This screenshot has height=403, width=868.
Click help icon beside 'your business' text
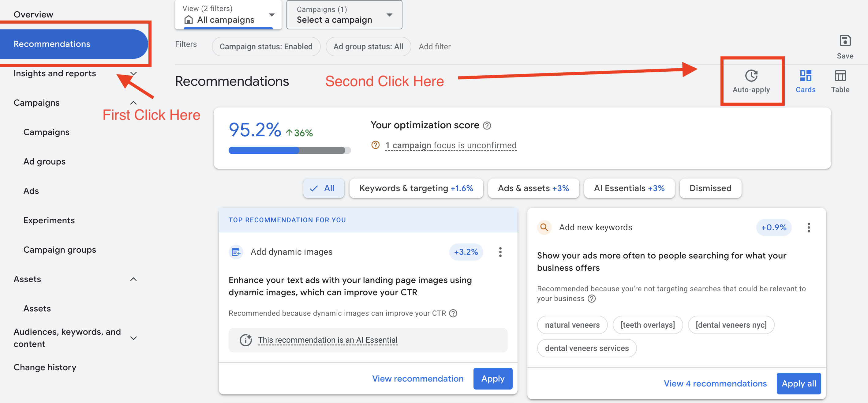(591, 299)
